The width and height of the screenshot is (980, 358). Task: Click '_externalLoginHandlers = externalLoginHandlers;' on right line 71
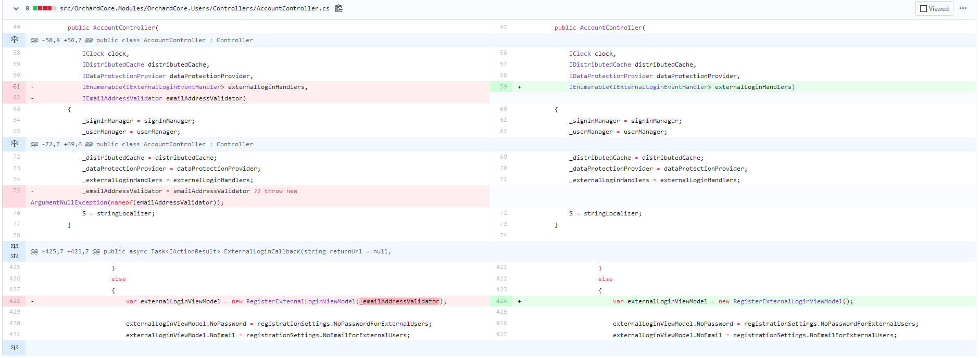pos(655,180)
